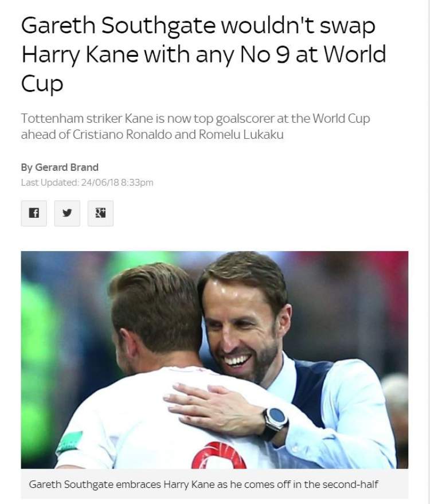Share the article on Facebook
Screen dimensions: 430x504
tap(34, 213)
